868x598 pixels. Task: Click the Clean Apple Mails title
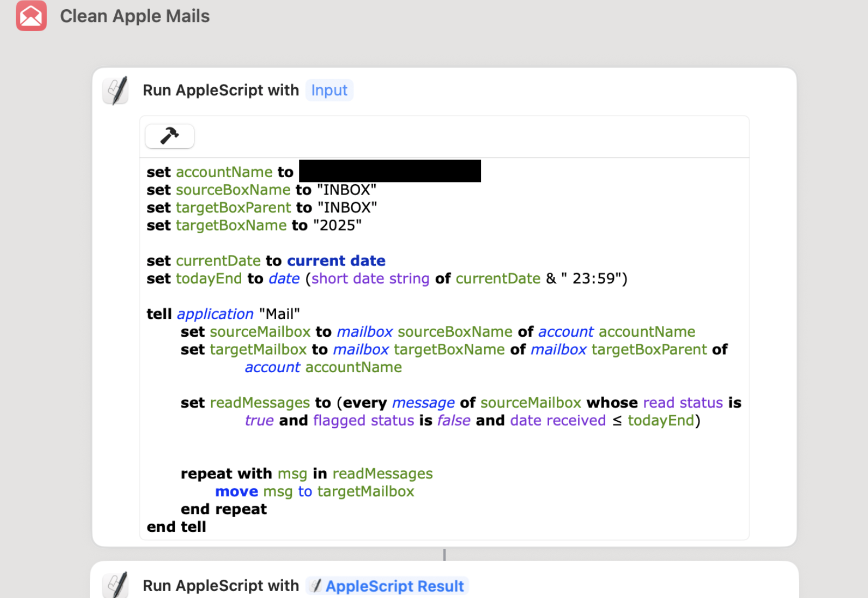pyautogui.click(x=135, y=16)
